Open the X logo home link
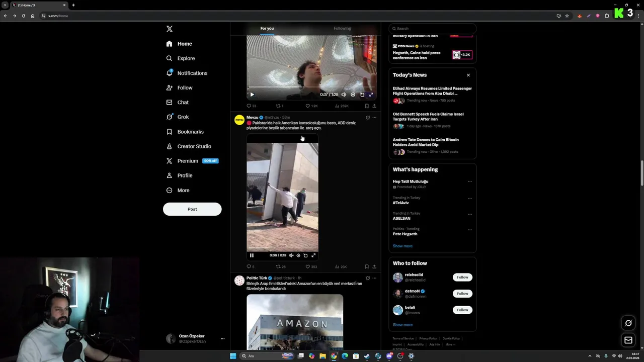644x362 pixels. (170, 29)
